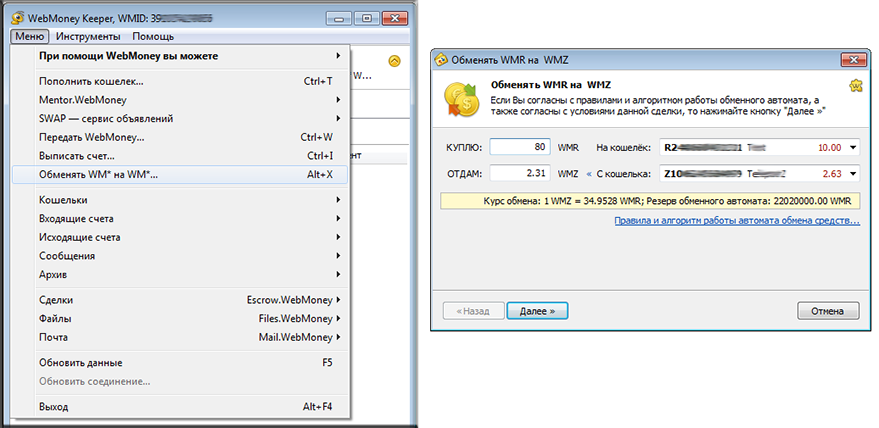
Task: Open Почта Mail.WebMoney submenu
Action: coord(179,337)
